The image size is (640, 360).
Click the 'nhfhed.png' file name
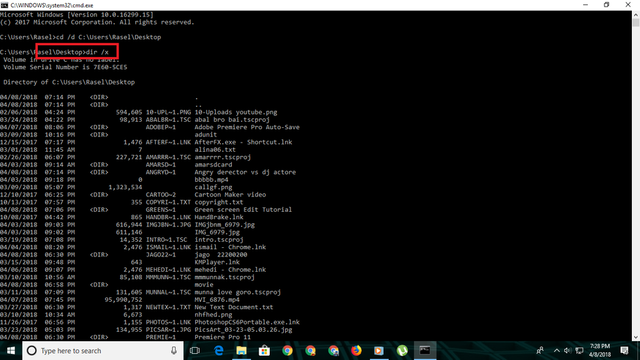click(213, 315)
